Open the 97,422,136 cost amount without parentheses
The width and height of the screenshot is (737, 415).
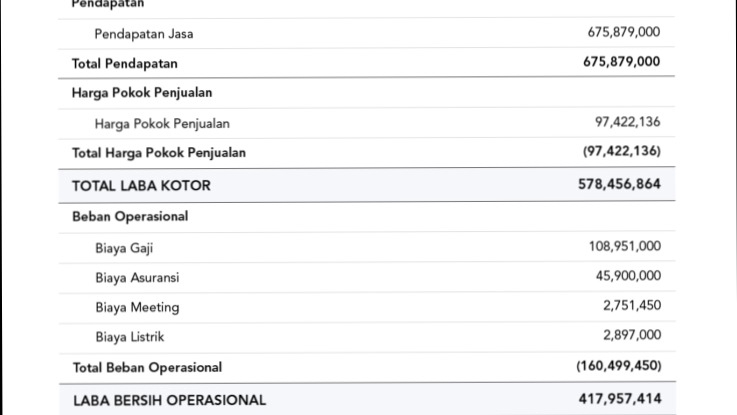pyautogui.click(x=627, y=123)
